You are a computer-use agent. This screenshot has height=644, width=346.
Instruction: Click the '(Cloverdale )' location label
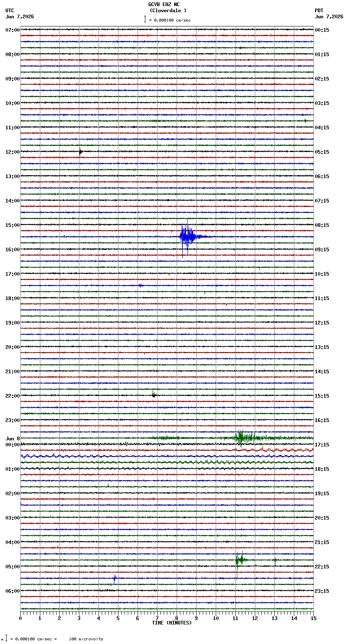(x=168, y=11)
